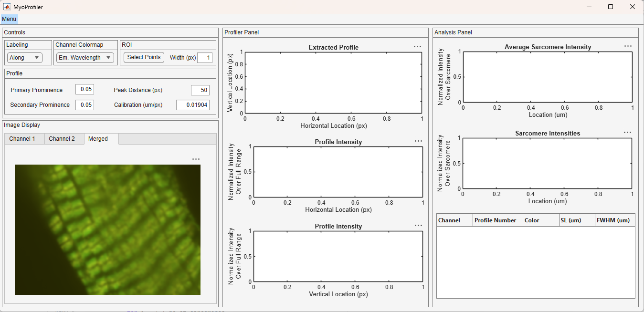Focus the ROI Width (px) field

pos(204,58)
